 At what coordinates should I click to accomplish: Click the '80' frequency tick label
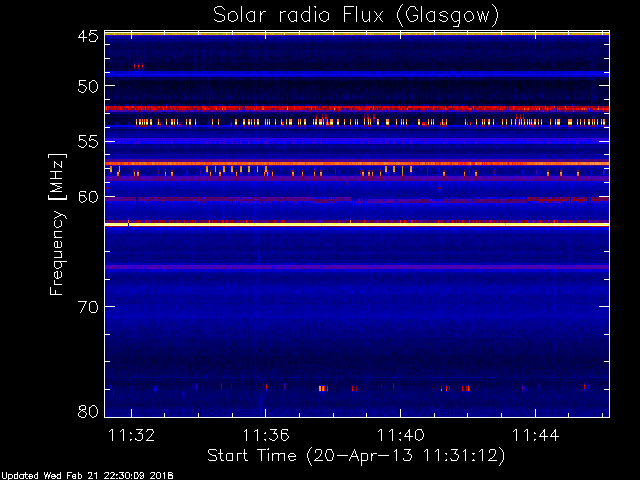coord(88,411)
